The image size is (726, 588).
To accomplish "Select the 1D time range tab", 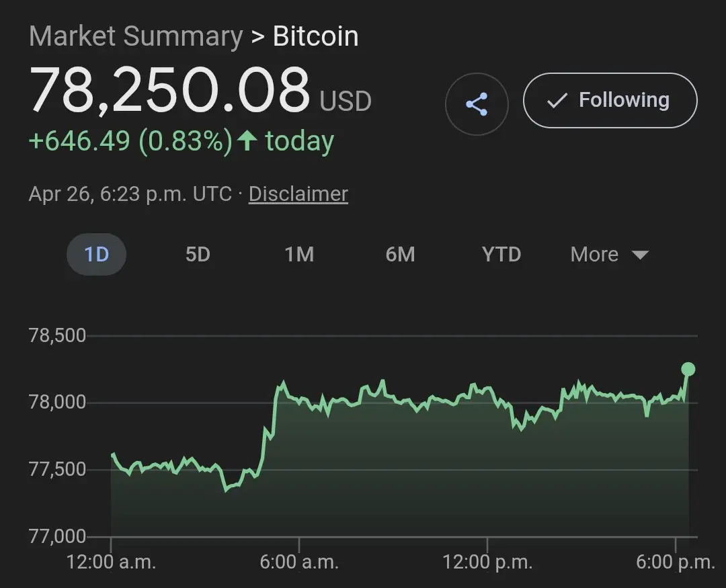I will (96, 255).
